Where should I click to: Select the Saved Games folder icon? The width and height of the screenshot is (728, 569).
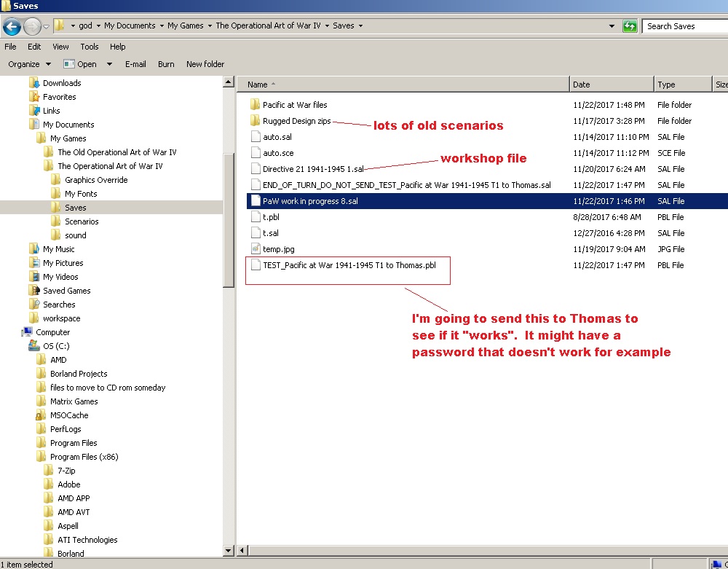(34, 291)
